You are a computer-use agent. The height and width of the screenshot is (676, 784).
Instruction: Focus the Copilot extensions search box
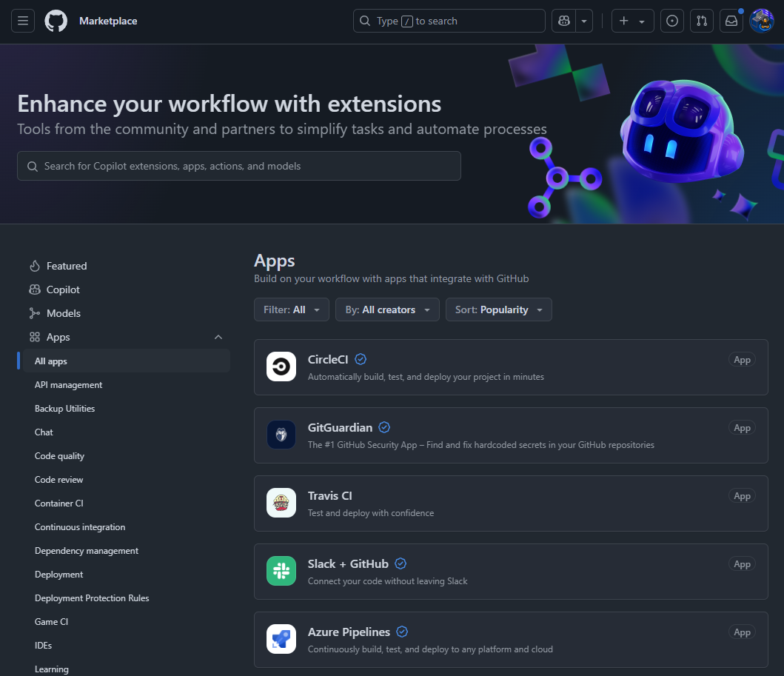pos(239,166)
